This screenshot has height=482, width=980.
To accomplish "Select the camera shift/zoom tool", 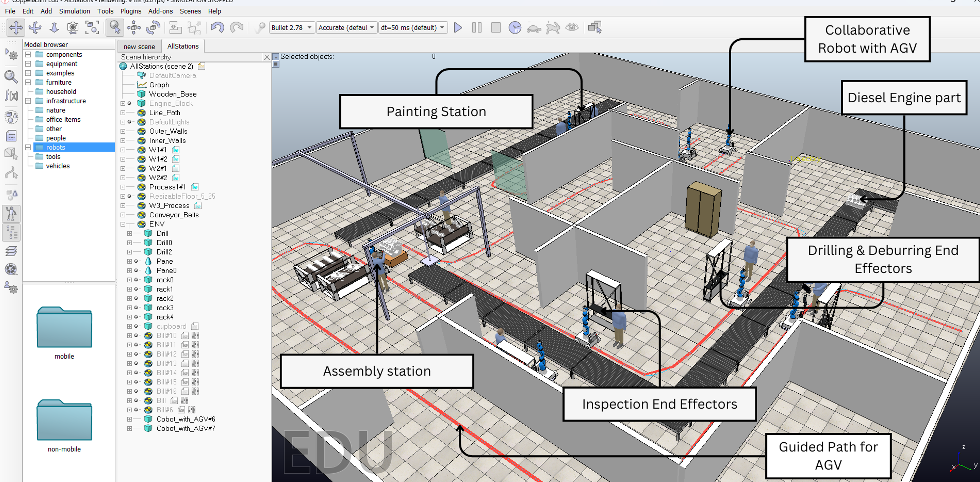I will [54, 27].
